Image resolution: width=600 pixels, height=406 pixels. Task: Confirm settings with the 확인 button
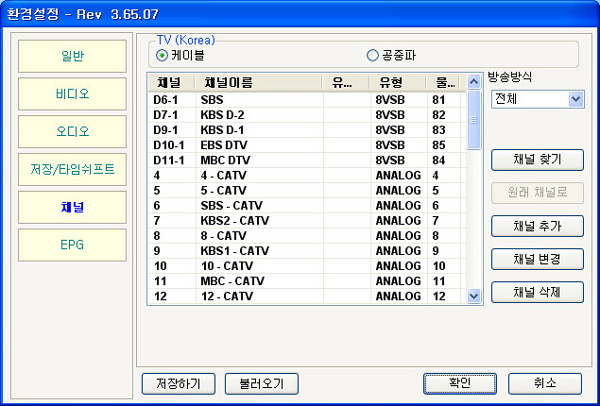tap(460, 384)
